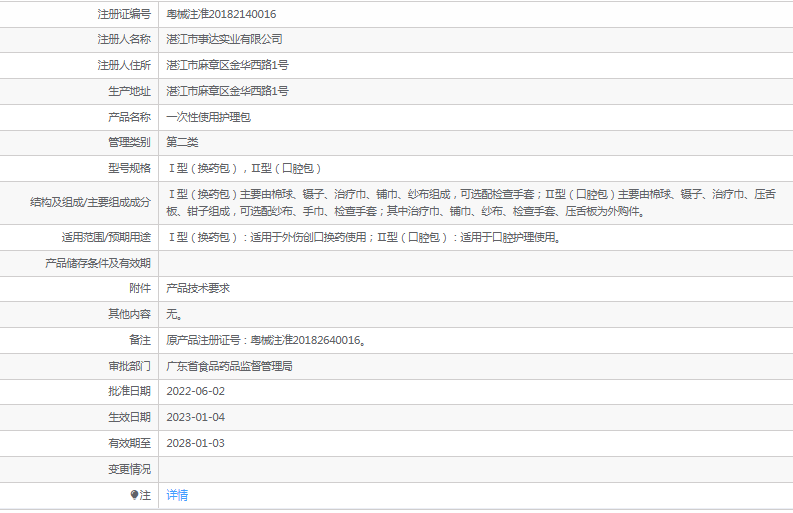Click the 结构及组成/主要组成成分 label
793x513 pixels.
90,203
